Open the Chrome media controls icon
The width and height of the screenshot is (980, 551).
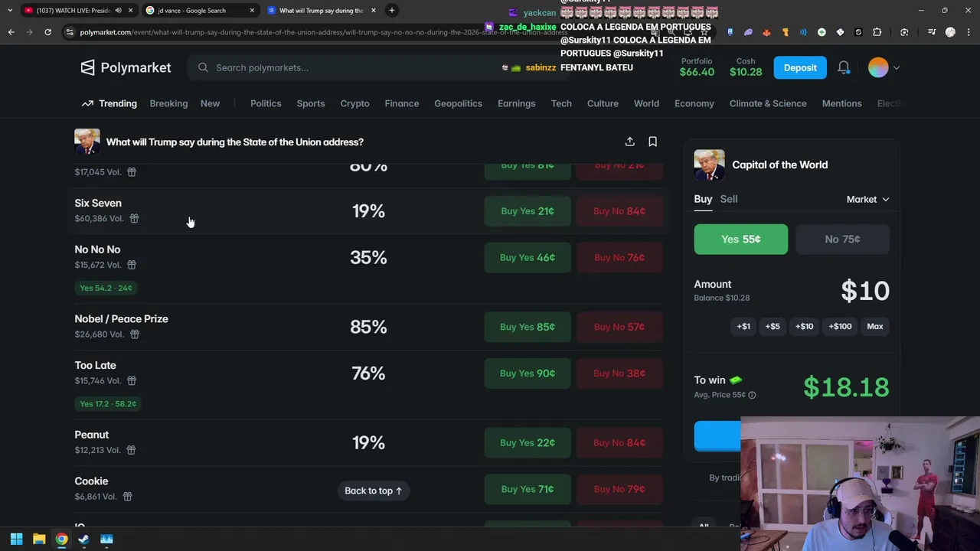click(x=932, y=32)
